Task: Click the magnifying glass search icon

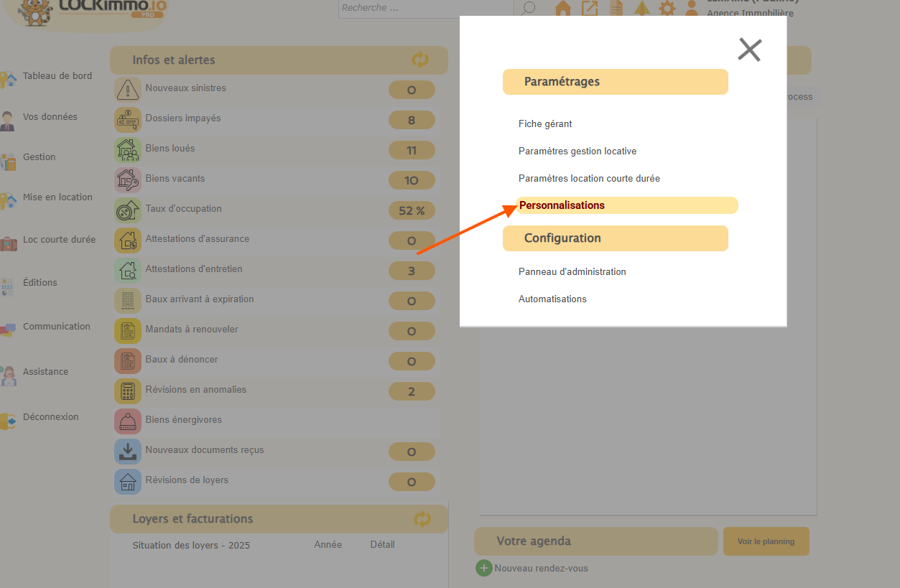Action: [x=528, y=9]
